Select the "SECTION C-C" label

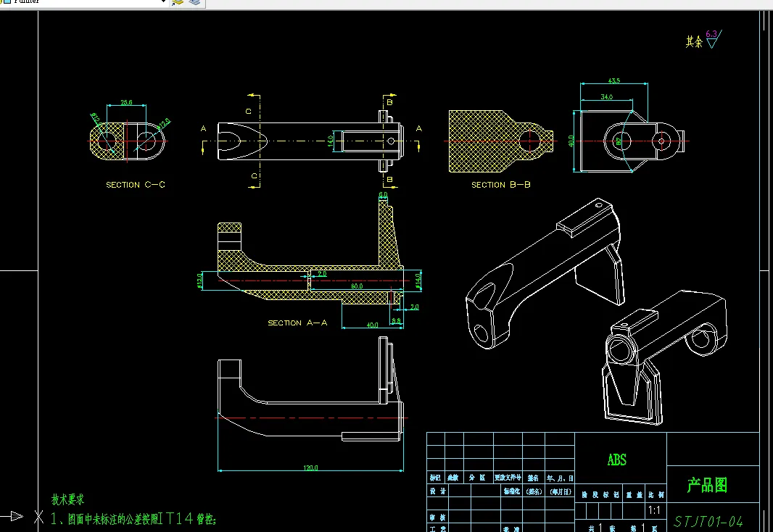pyautogui.click(x=136, y=185)
